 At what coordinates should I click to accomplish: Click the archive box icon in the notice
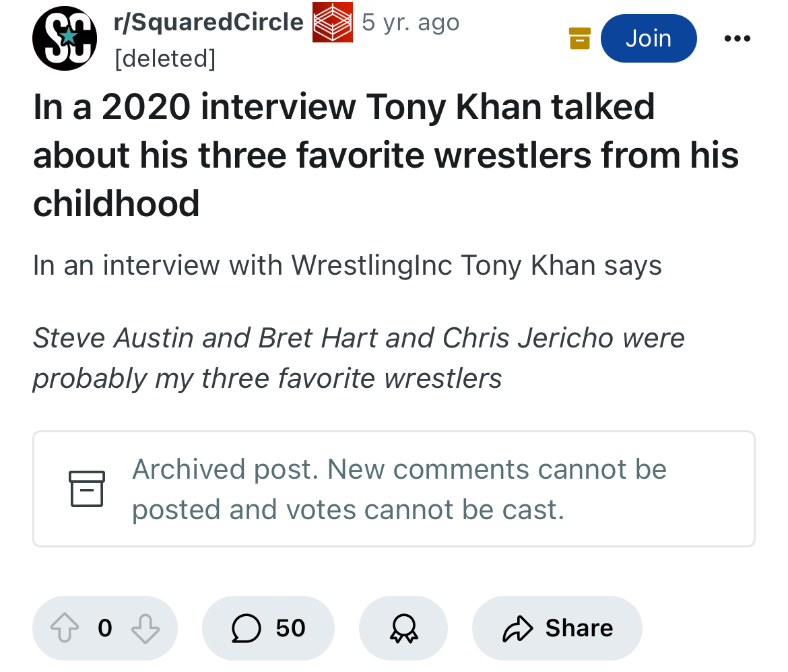click(x=87, y=489)
